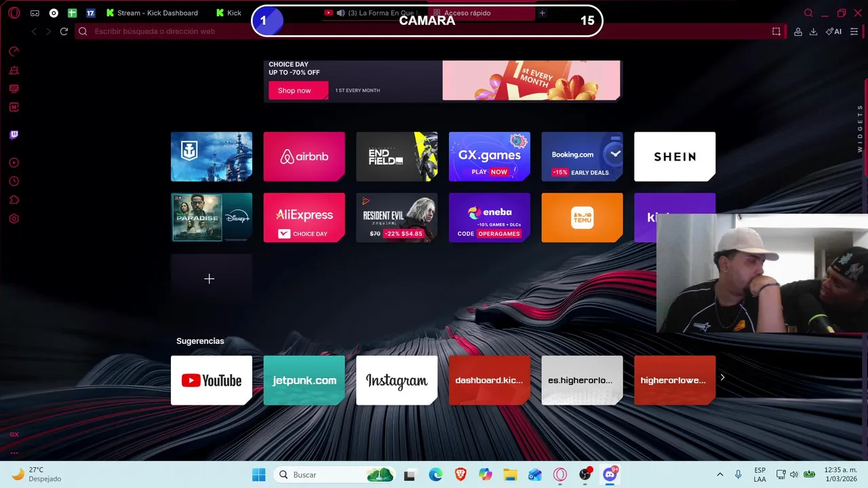Open the player sidebar icon

tap(14, 163)
